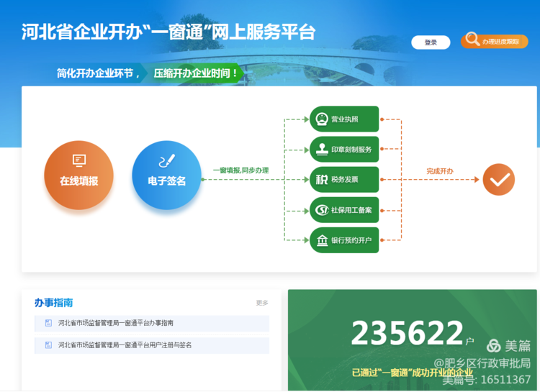Click the 印章刻制服务 stamp icon
540x392 pixels.
point(321,149)
